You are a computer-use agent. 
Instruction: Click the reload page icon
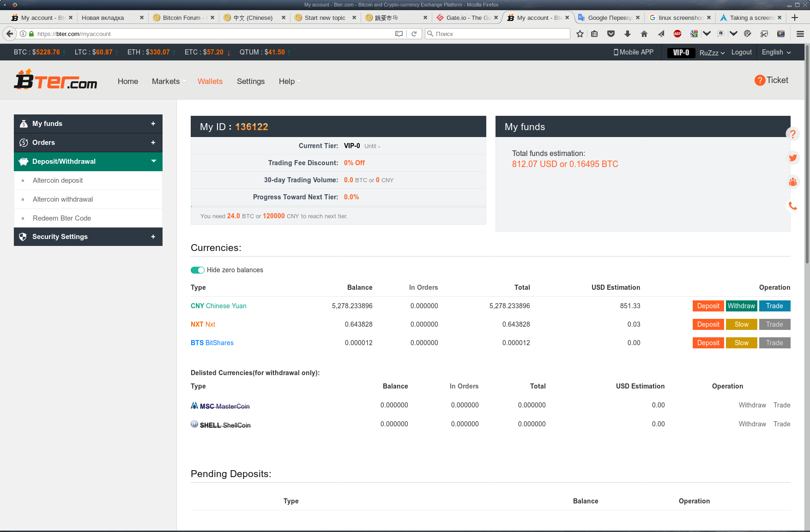[x=414, y=34]
